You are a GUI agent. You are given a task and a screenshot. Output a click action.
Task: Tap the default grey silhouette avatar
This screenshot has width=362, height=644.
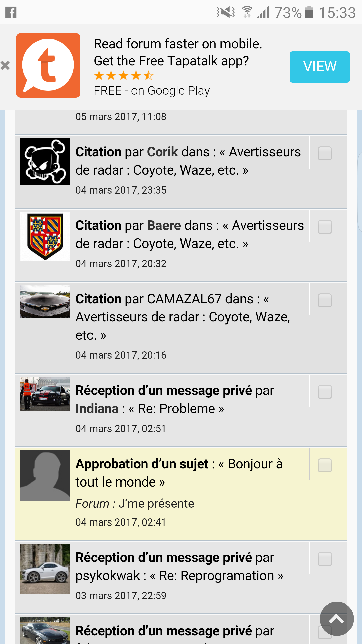45,475
